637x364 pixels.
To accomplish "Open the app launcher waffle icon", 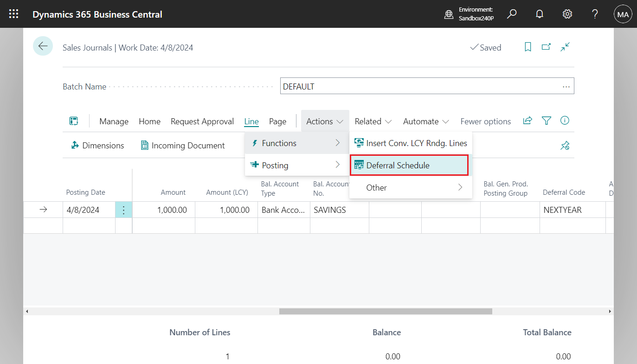I will pyautogui.click(x=13, y=14).
